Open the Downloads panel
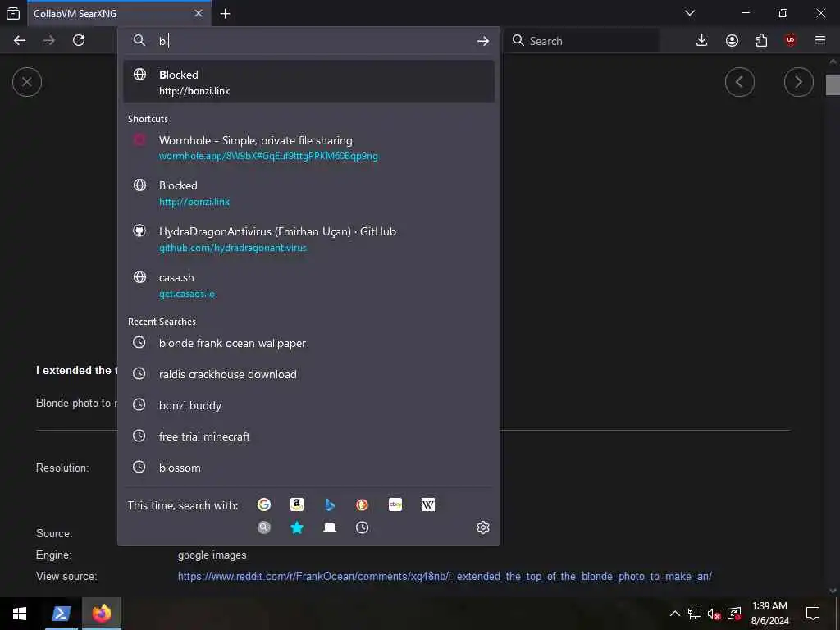This screenshot has height=630, width=840. (702, 41)
